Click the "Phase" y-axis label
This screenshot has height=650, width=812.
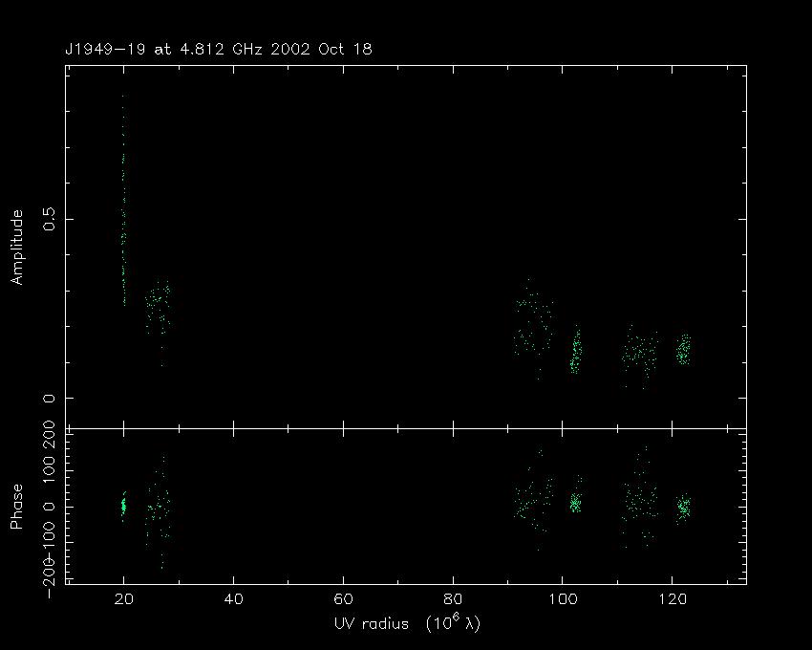point(17,507)
